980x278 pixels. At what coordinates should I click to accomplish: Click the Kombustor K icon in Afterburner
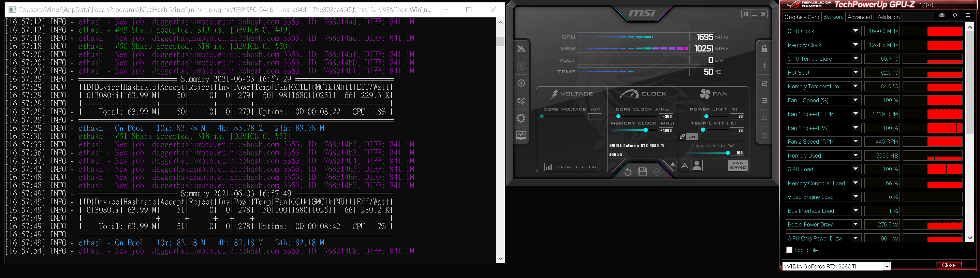pyautogui.click(x=521, y=66)
